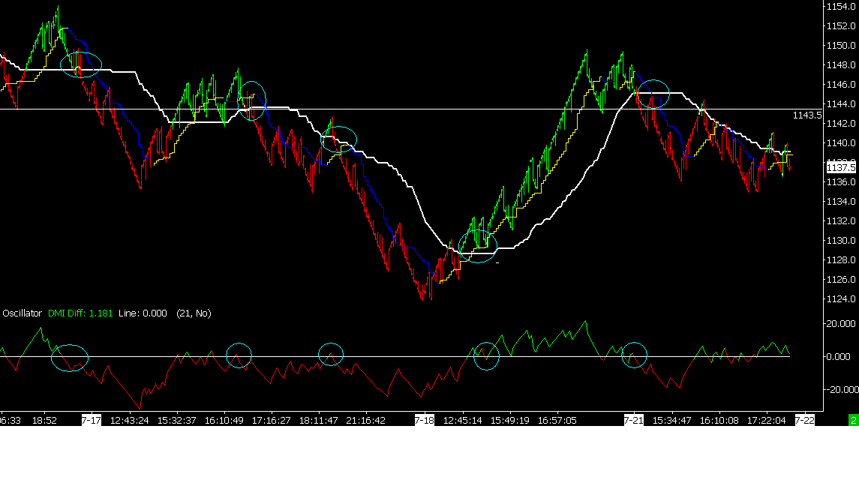Click the 1146.0 price scale label
The height and width of the screenshot is (504, 859).
(841, 84)
